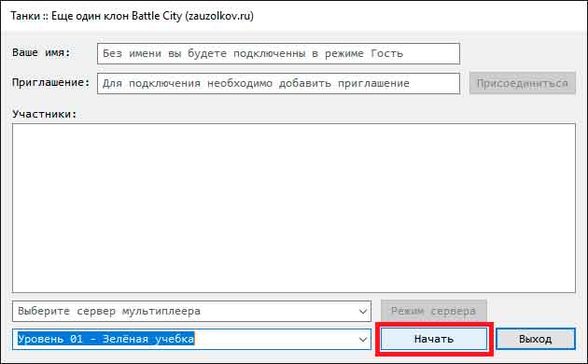Expand the level selection dropdown arrow
588x364 pixels.
[x=363, y=340]
